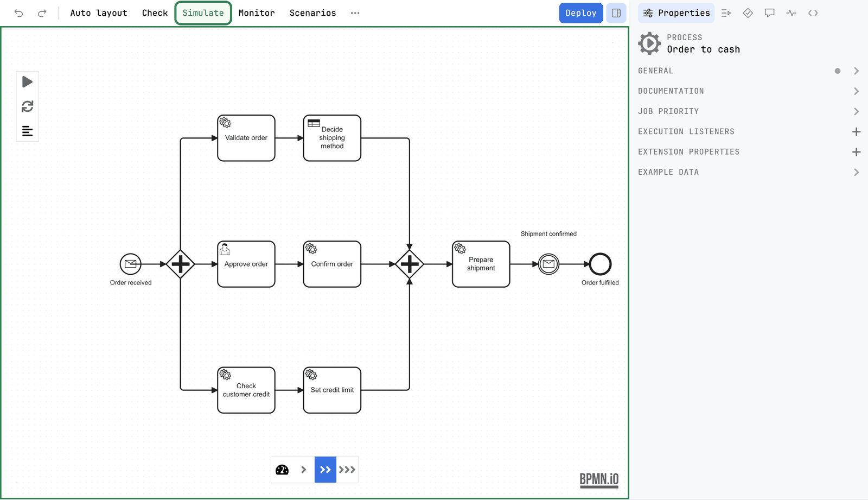Open the Scenarios tab
The height and width of the screenshot is (500, 868).
pos(312,13)
